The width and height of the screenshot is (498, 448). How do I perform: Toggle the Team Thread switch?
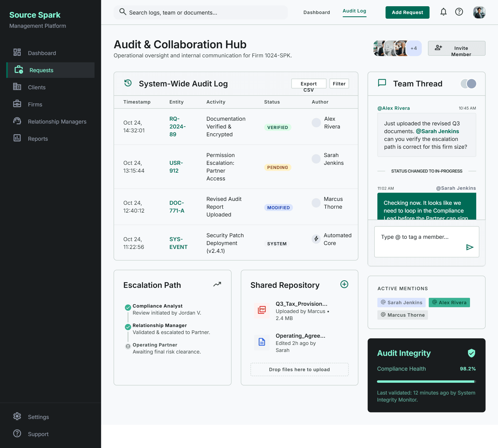click(x=468, y=84)
